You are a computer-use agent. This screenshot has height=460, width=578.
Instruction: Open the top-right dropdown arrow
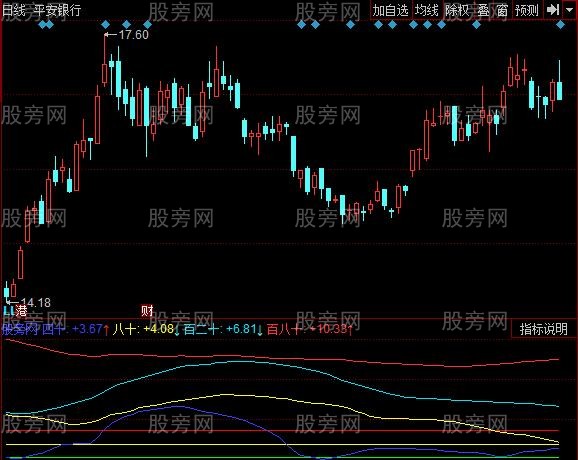coord(569,10)
